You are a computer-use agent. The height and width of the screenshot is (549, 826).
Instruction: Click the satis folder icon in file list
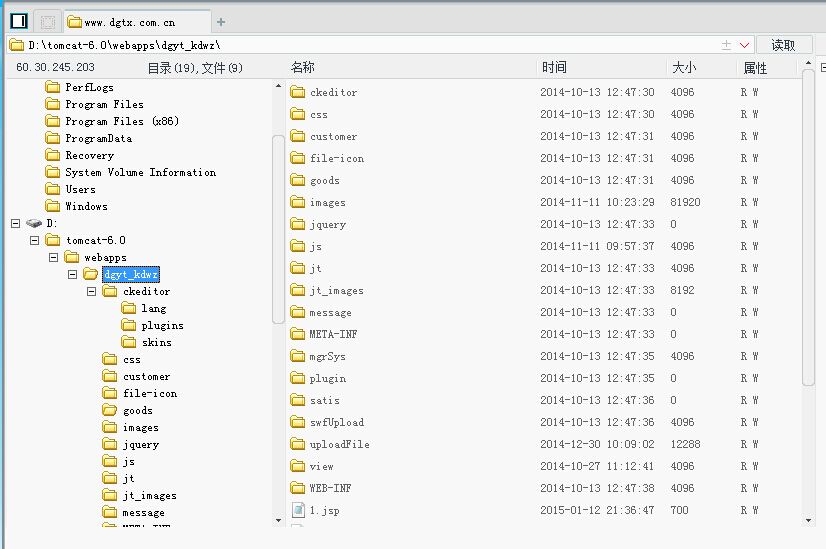[298, 400]
